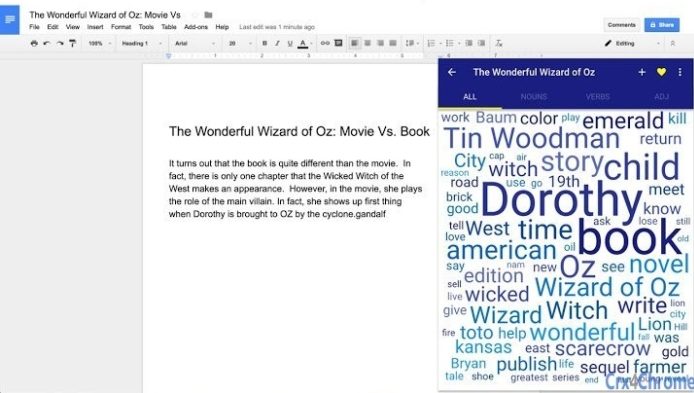Open the zoom level 100% dropdown
This screenshot has height=393, width=694.
coord(100,43)
